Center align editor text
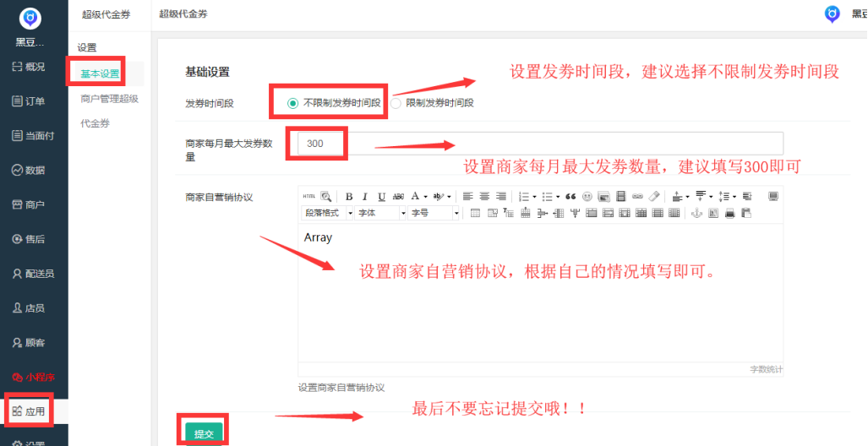The image size is (868, 446). point(484,196)
